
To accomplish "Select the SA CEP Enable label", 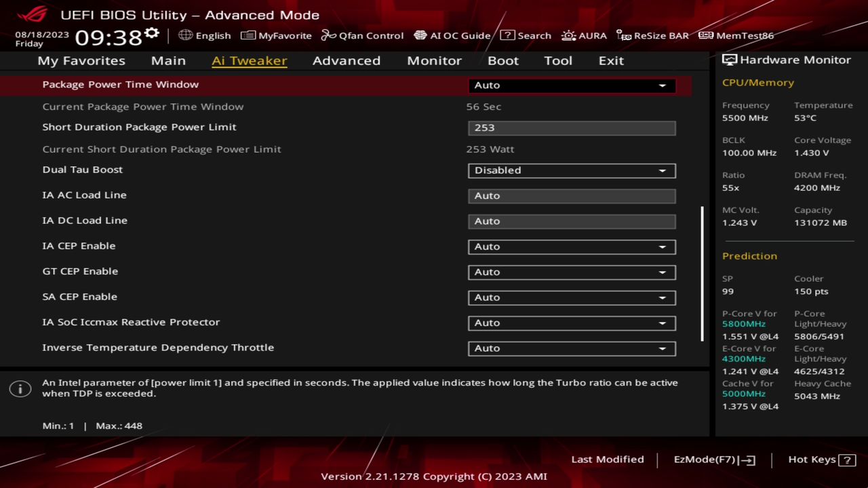I will pyautogui.click(x=79, y=297).
